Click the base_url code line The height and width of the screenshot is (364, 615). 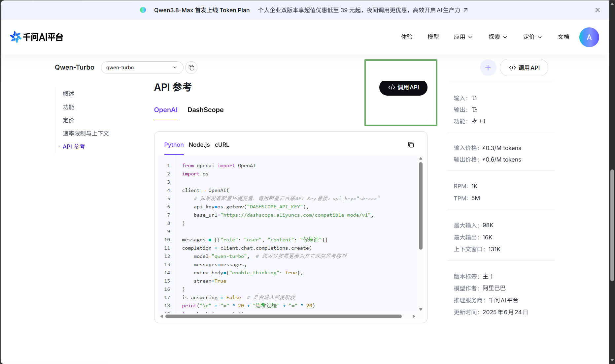(284, 215)
